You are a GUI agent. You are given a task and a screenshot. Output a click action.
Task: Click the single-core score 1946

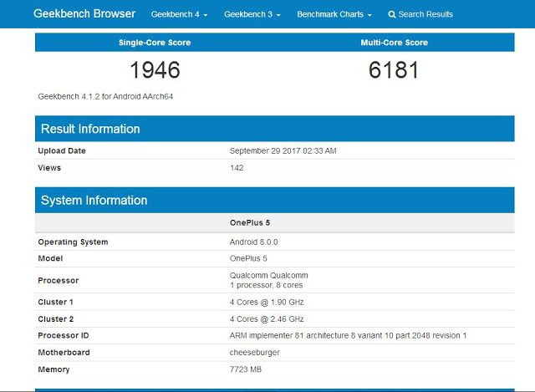coord(155,70)
